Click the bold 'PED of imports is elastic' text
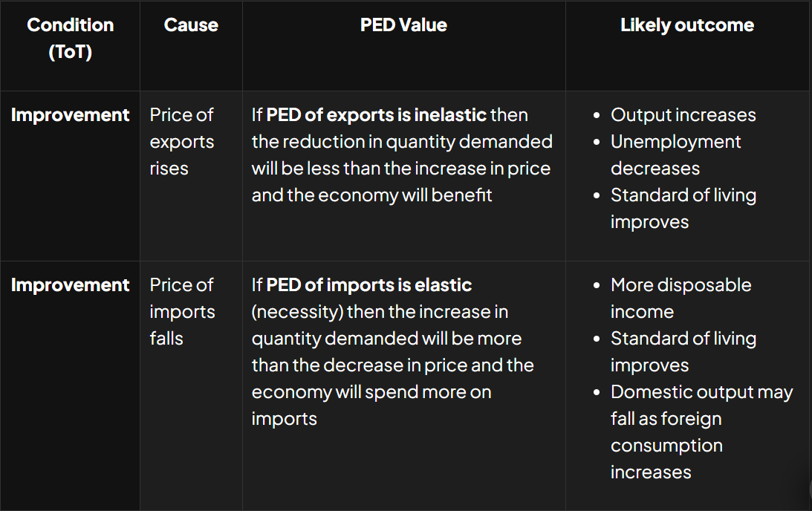 368,284
